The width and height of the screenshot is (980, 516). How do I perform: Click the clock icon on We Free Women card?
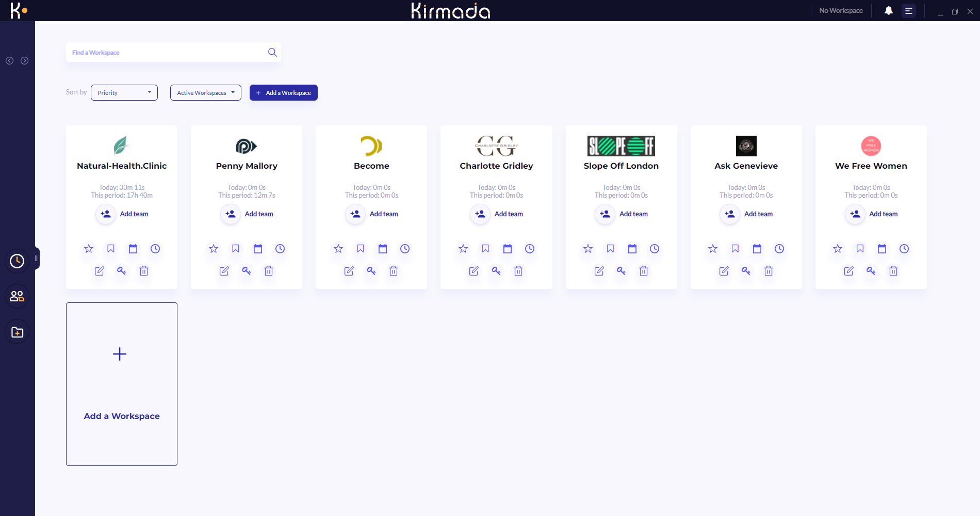[x=904, y=248]
